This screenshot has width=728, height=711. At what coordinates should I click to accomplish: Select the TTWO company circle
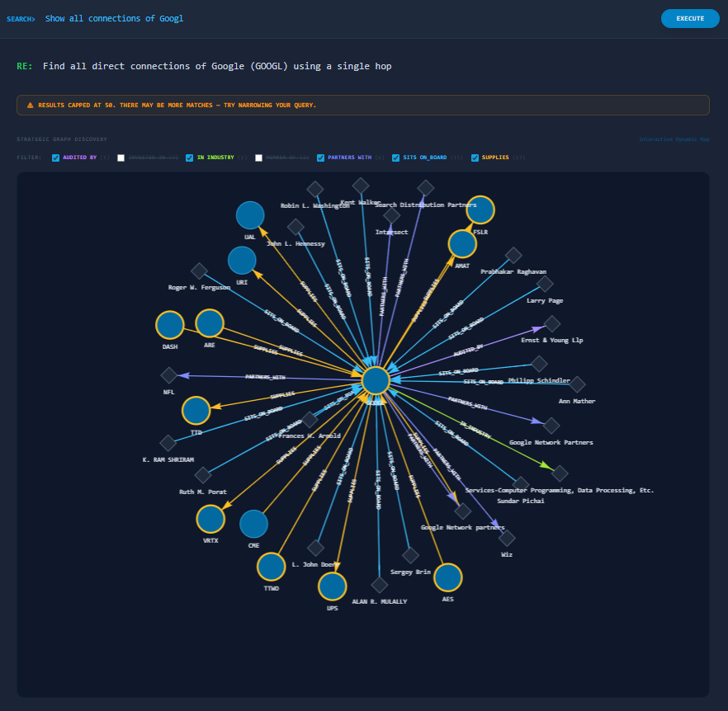pos(271,567)
